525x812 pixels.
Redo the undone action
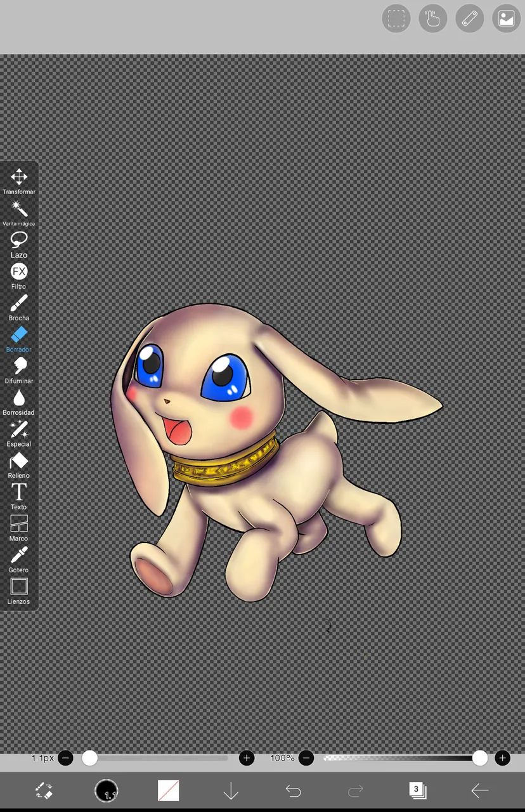point(356,790)
